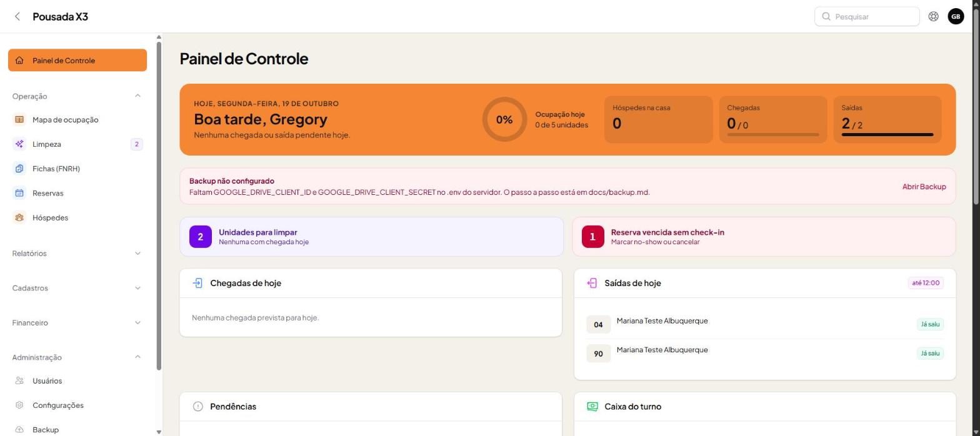Screen dimensions: 980x436
Task: Click the Reservas calendar icon
Action: [19, 193]
